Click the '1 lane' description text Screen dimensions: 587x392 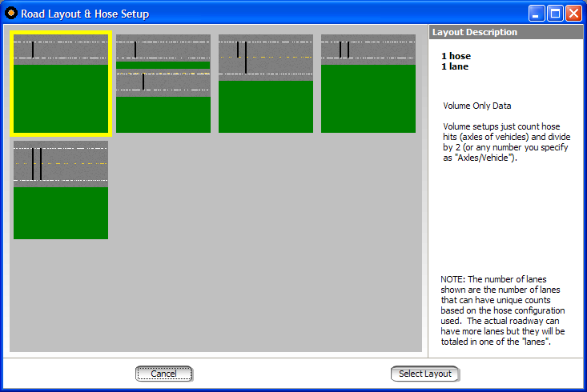click(455, 66)
